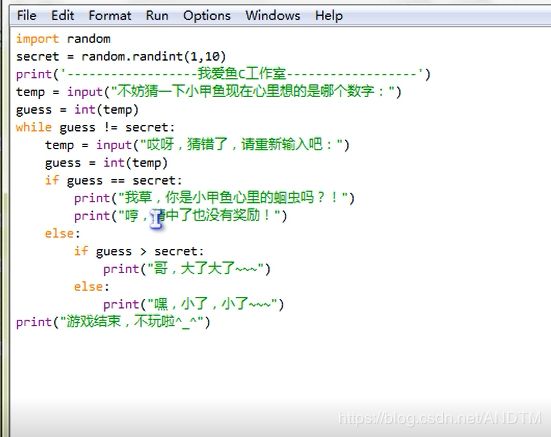551x437 pixels.
Task: Click the print line containing '我爱鱼C工作室'
Action: pos(223,74)
